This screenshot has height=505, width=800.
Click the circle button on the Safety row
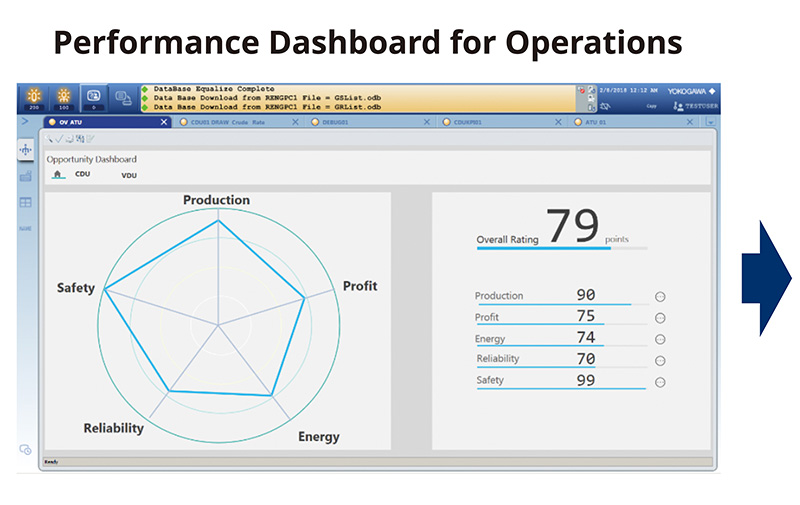[660, 382]
